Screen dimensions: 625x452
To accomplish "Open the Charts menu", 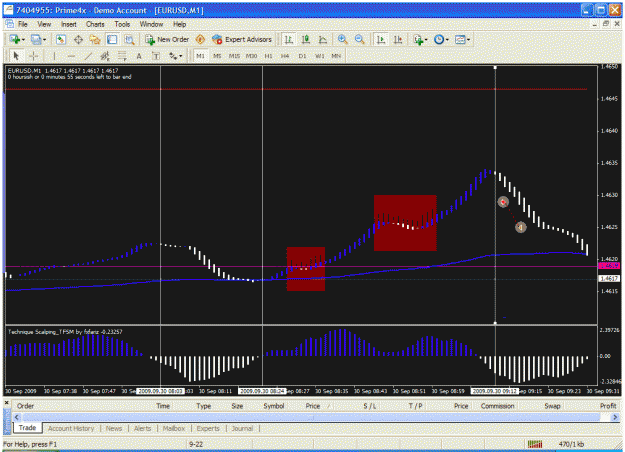I will click(x=95, y=24).
